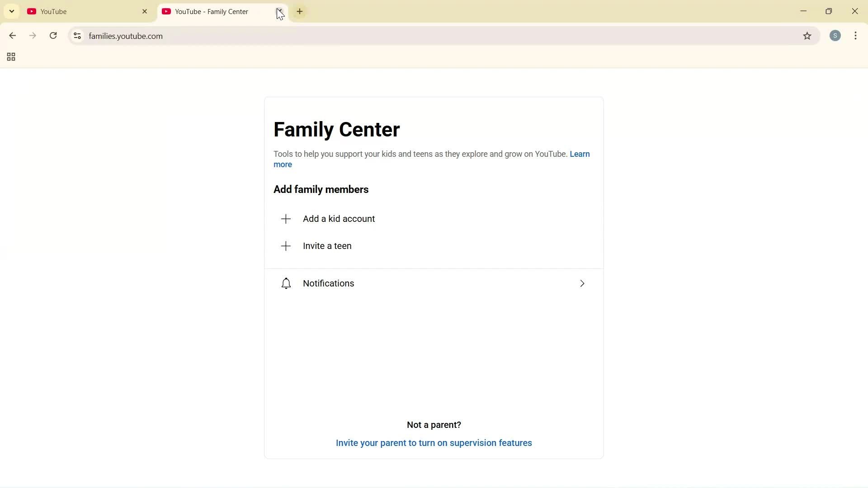This screenshot has height=488, width=868.
Task: Click the back navigation arrow
Action: pos(12,36)
